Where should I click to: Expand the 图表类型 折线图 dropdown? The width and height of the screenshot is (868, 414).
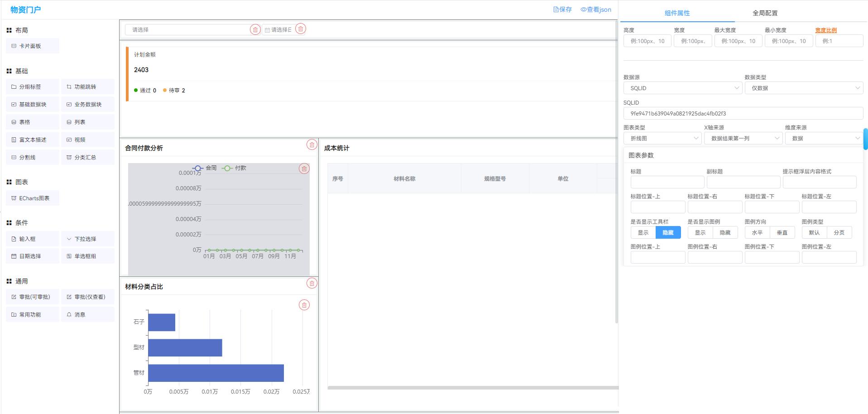click(x=662, y=139)
